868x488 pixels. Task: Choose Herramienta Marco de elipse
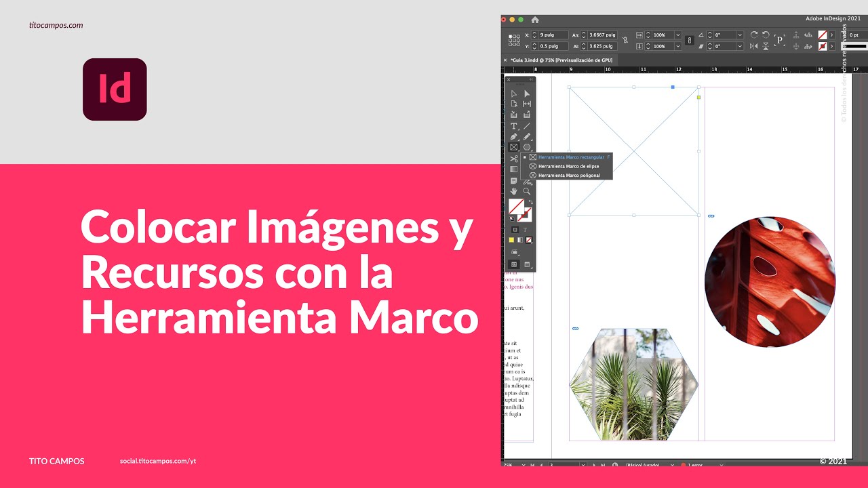[568, 166]
